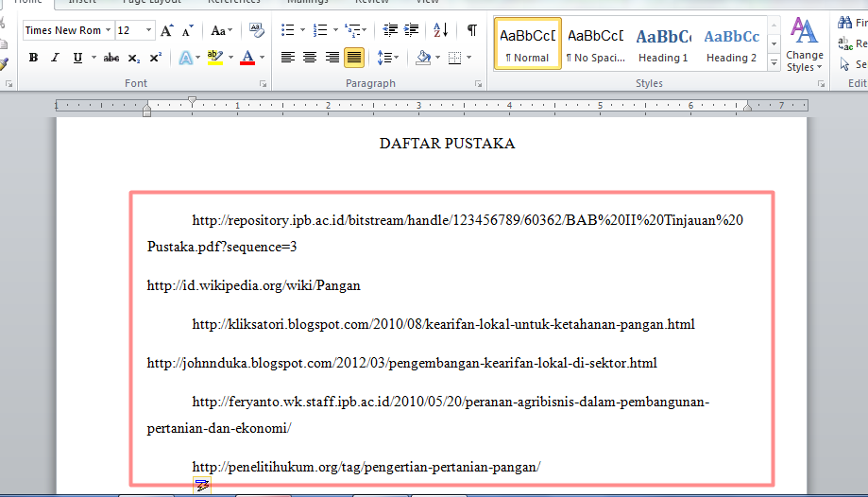Open Paragraph dialog launcher
The width and height of the screenshot is (868, 497).
pos(478,84)
